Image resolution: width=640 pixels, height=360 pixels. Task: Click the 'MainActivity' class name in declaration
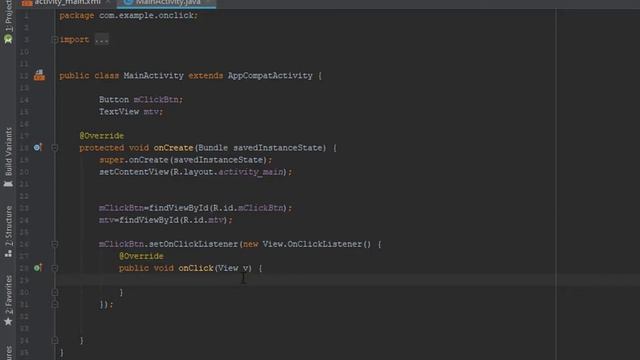(153, 76)
